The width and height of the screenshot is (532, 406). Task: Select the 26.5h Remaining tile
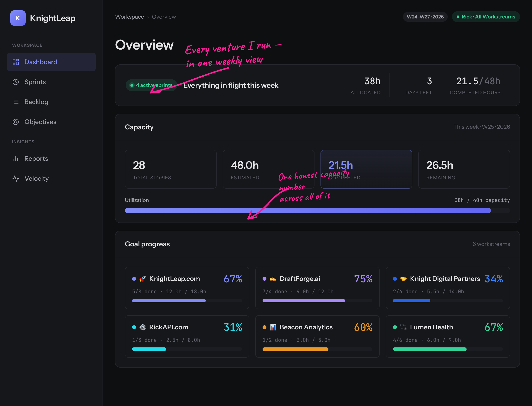(464, 169)
